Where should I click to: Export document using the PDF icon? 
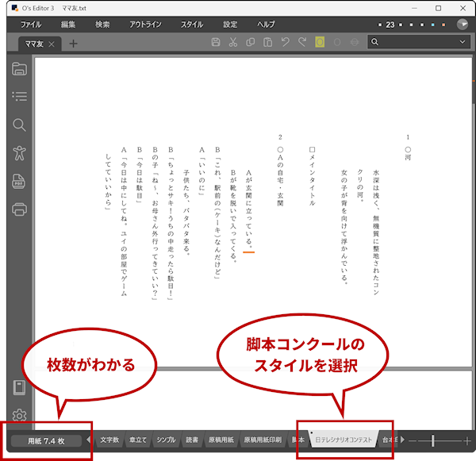point(19,182)
